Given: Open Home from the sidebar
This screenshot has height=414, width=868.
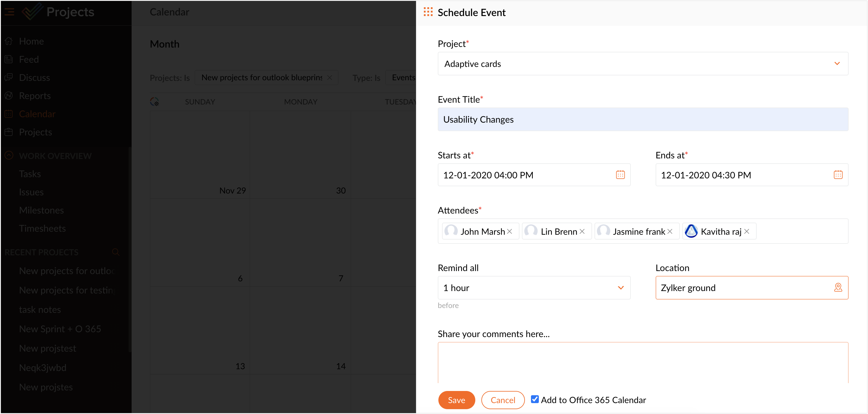Looking at the screenshot, I should coord(31,41).
